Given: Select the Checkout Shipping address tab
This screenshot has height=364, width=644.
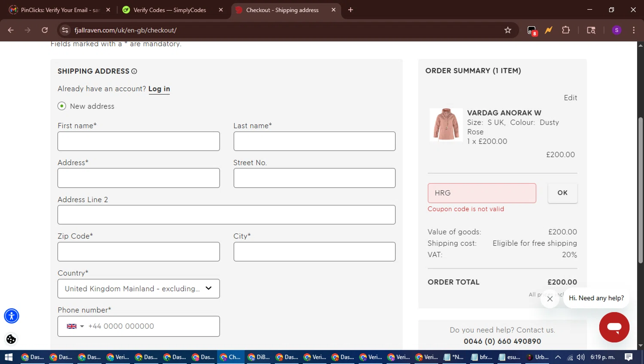Looking at the screenshot, I should pos(282,10).
